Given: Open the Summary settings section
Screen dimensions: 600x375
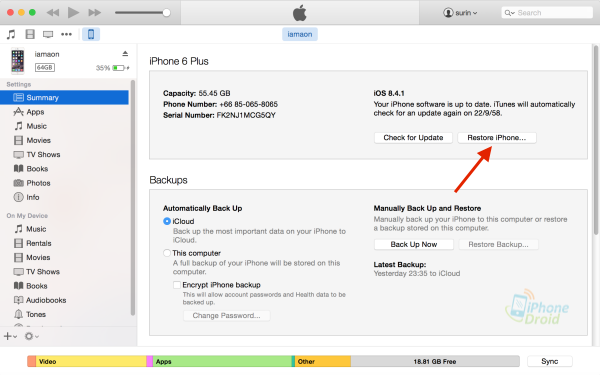Looking at the screenshot, I should tap(64, 98).
